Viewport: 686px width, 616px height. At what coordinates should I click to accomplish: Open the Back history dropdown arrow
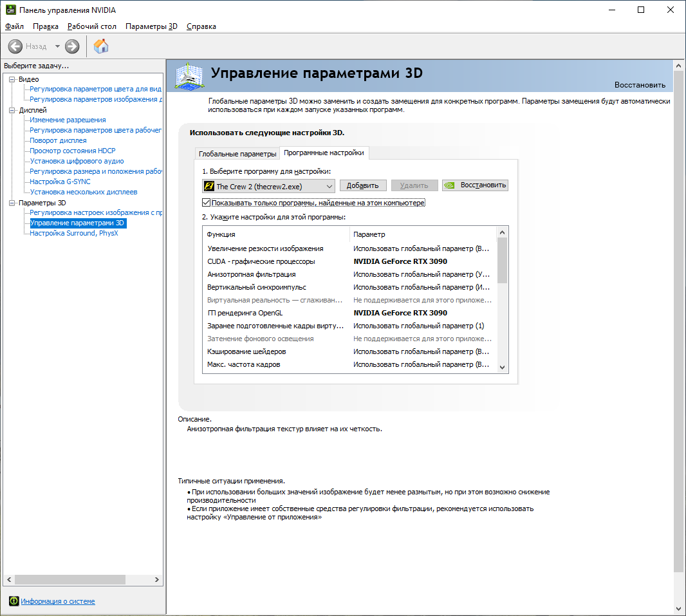click(57, 46)
